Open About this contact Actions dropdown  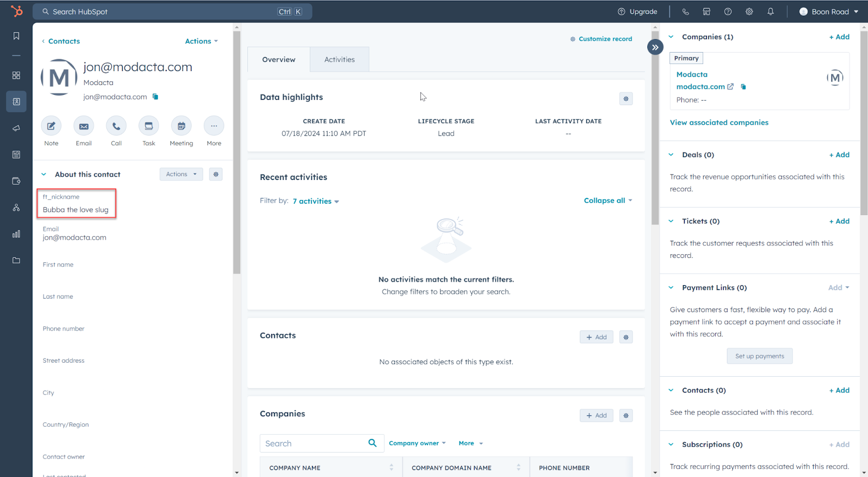(x=181, y=174)
